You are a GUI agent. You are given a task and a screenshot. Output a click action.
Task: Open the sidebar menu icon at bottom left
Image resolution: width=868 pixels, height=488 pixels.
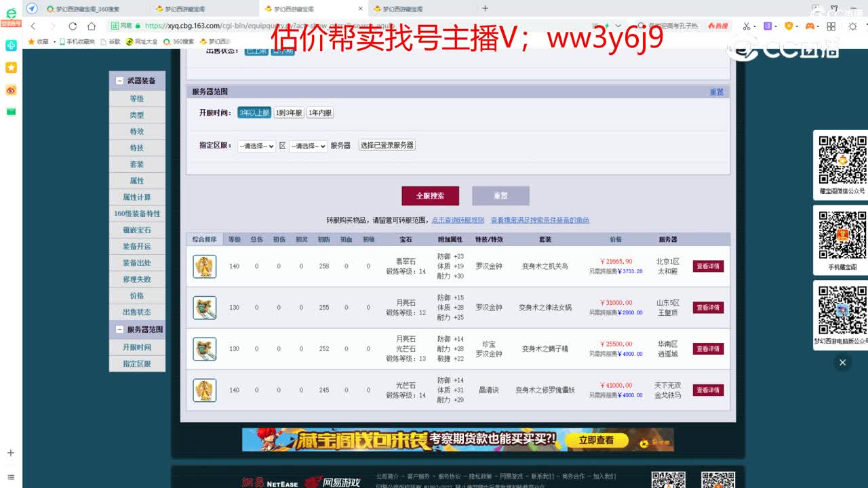(x=11, y=477)
